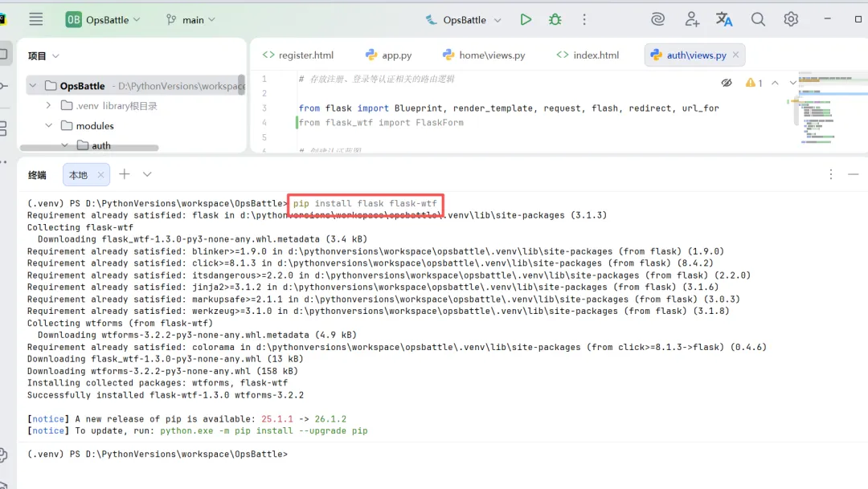This screenshot has height=489, width=868.
Task: Toggle reader mode eye icon
Action: click(x=727, y=83)
